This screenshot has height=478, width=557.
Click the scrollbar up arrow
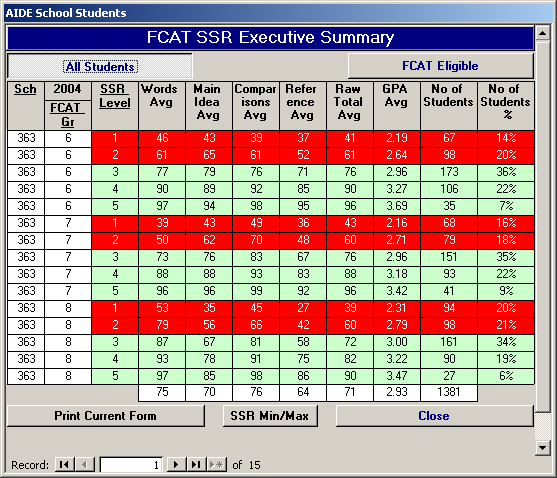542,33
